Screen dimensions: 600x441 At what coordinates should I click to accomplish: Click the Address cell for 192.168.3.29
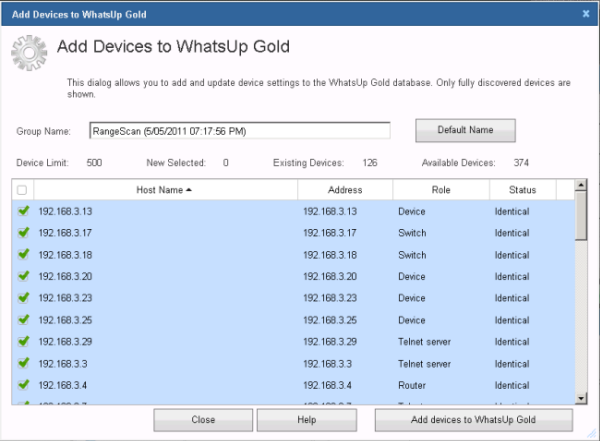pos(330,342)
